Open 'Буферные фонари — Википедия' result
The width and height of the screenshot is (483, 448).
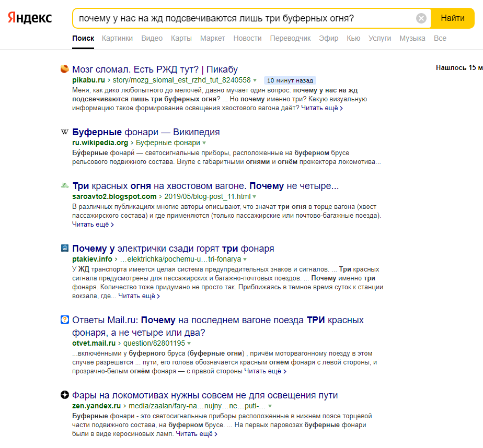point(146,132)
